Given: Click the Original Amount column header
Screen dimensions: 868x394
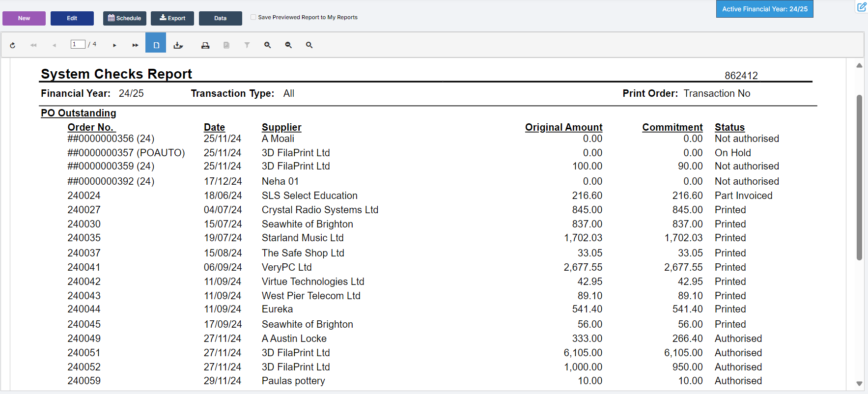Looking at the screenshot, I should pos(563,127).
